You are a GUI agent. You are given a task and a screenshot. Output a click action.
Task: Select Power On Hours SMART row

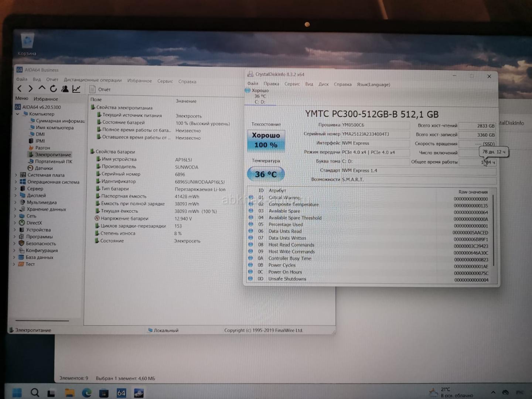pos(369,272)
